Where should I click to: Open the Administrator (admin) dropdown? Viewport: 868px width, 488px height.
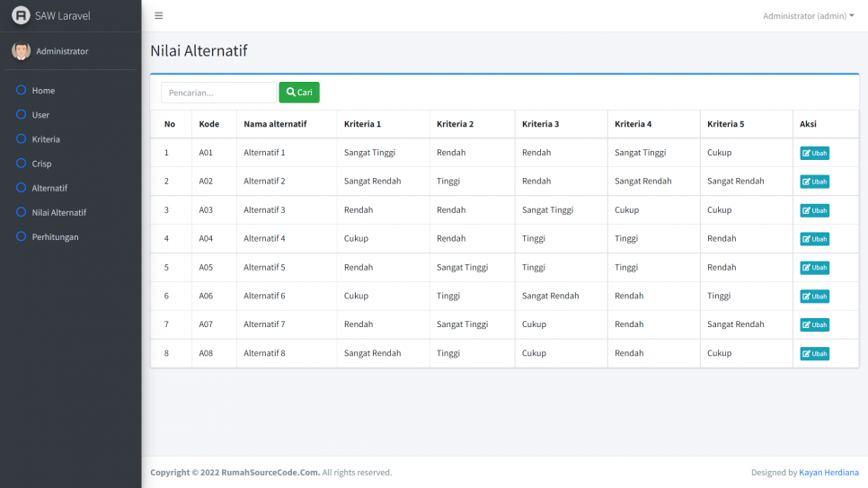[808, 15]
